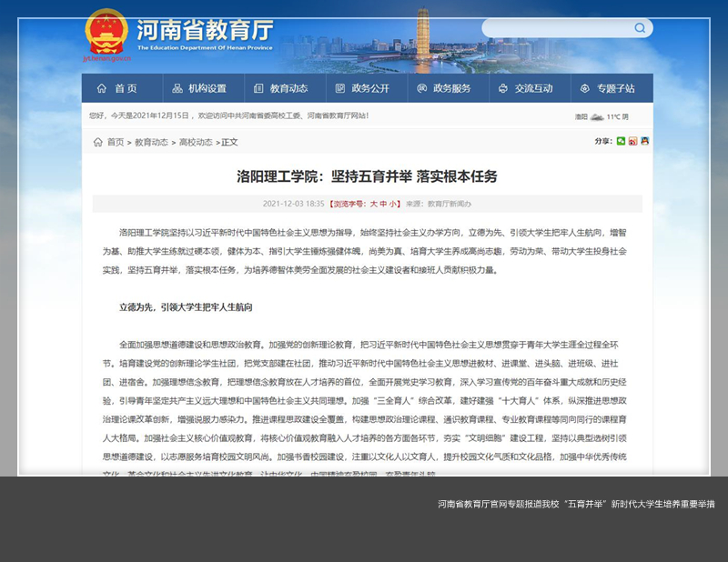Open the 教育动态 navigation menu
The height and width of the screenshot is (562, 728).
tap(280, 88)
